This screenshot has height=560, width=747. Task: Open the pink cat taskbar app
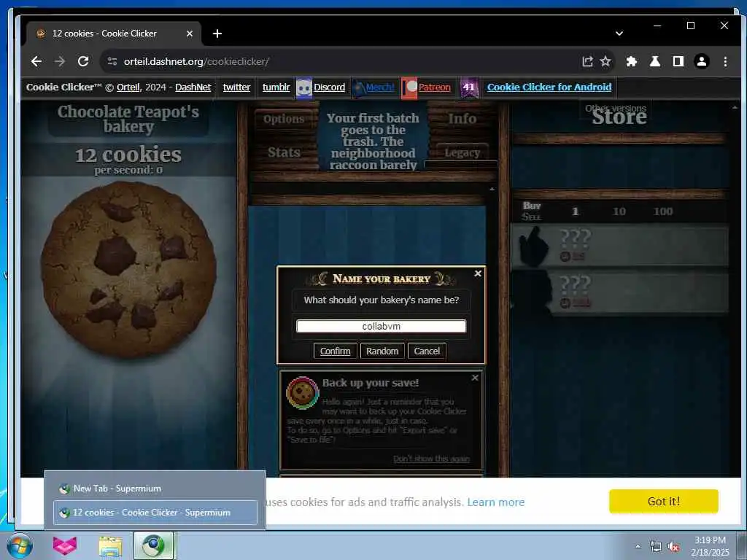tap(65, 545)
